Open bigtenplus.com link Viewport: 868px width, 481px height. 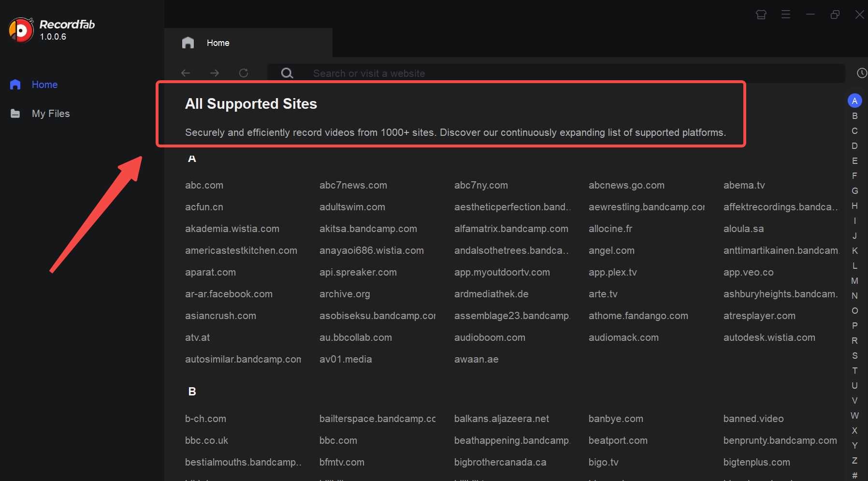[757, 462]
